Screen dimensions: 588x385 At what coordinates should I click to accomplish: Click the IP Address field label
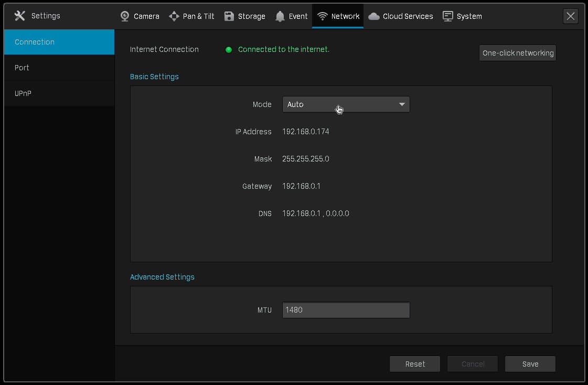pyautogui.click(x=253, y=132)
